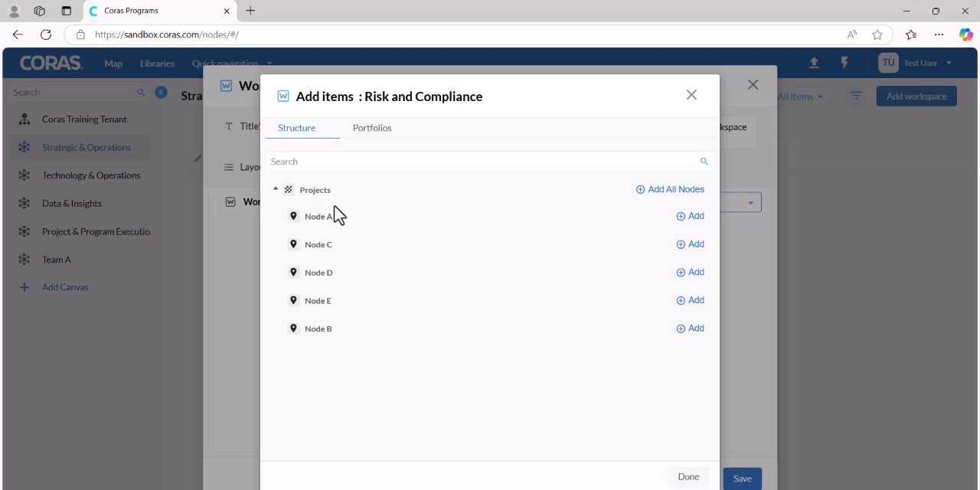980x490 pixels.
Task: Select the Structure tab
Action: [x=297, y=128]
